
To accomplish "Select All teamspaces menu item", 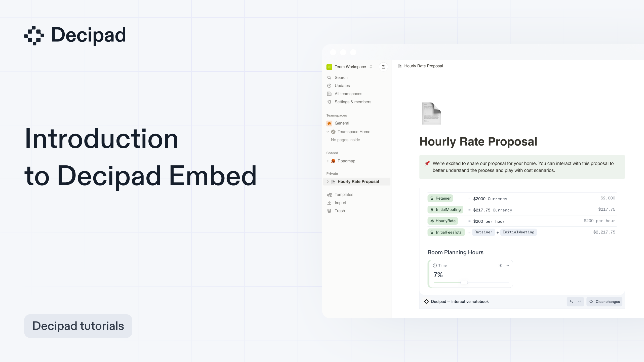I will (x=348, y=94).
